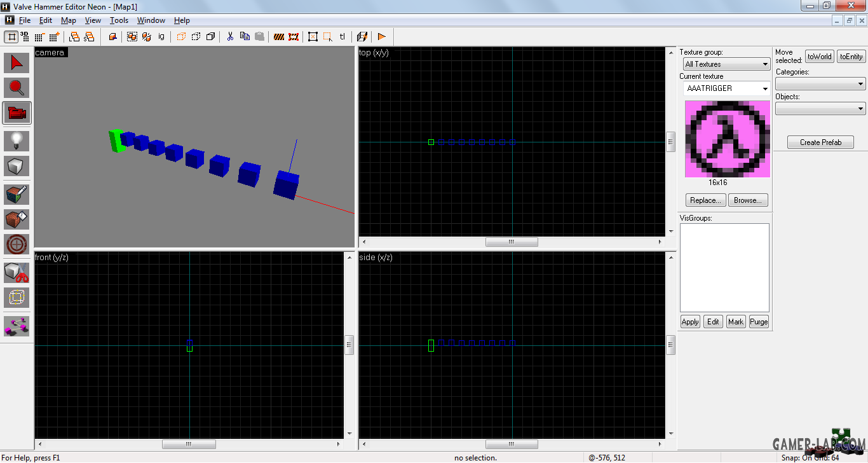Toggle texture lock (tl)

342,37
